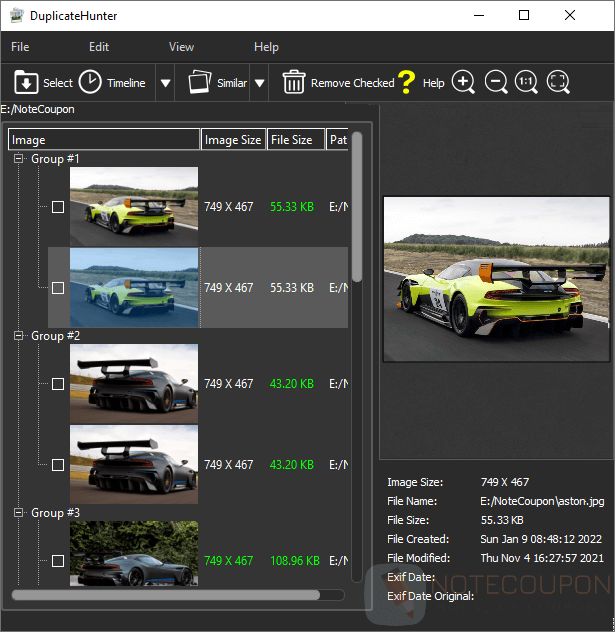Image resolution: width=615 pixels, height=632 pixels.
Task: Open the Timeline dropdown arrow
Action: pos(165,83)
